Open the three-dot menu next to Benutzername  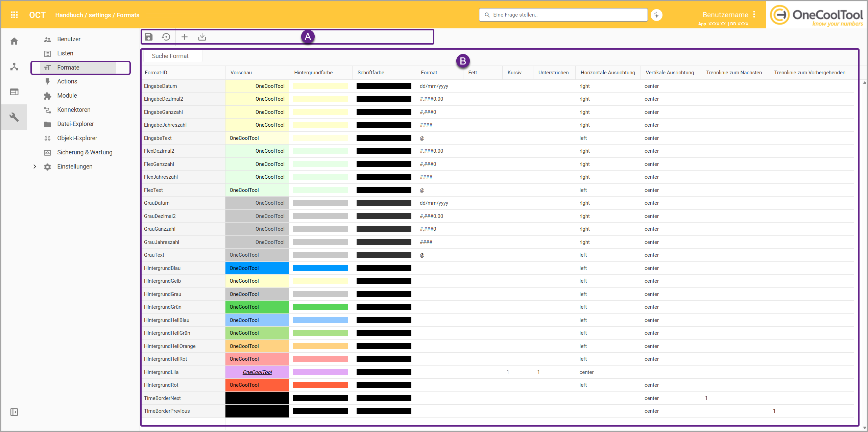(x=754, y=15)
